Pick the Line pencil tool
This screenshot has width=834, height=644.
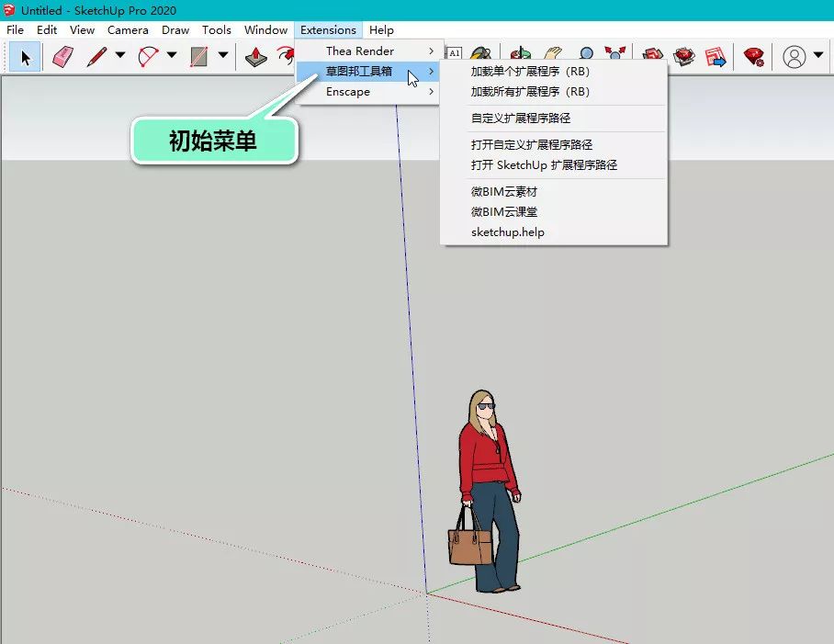(x=96, y=56)
